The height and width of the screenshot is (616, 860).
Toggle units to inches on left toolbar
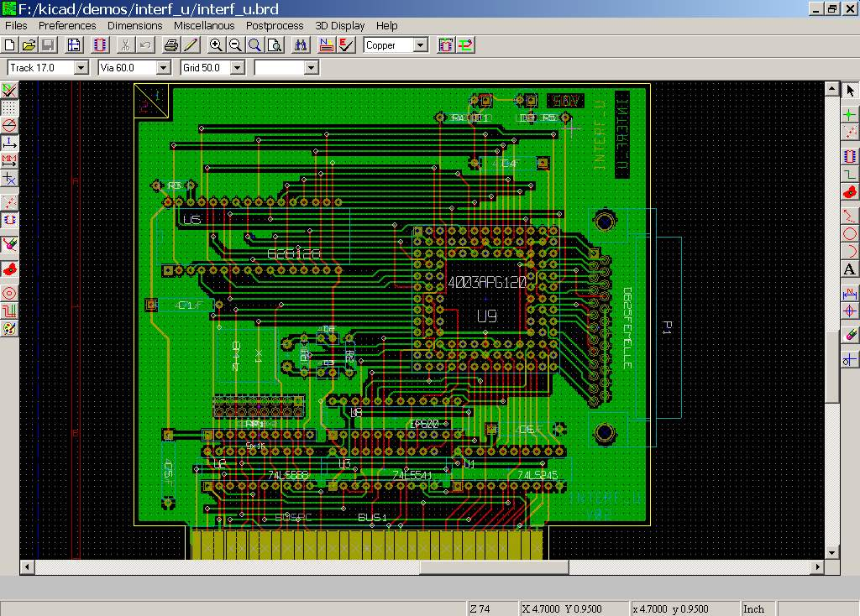[10, 144]
